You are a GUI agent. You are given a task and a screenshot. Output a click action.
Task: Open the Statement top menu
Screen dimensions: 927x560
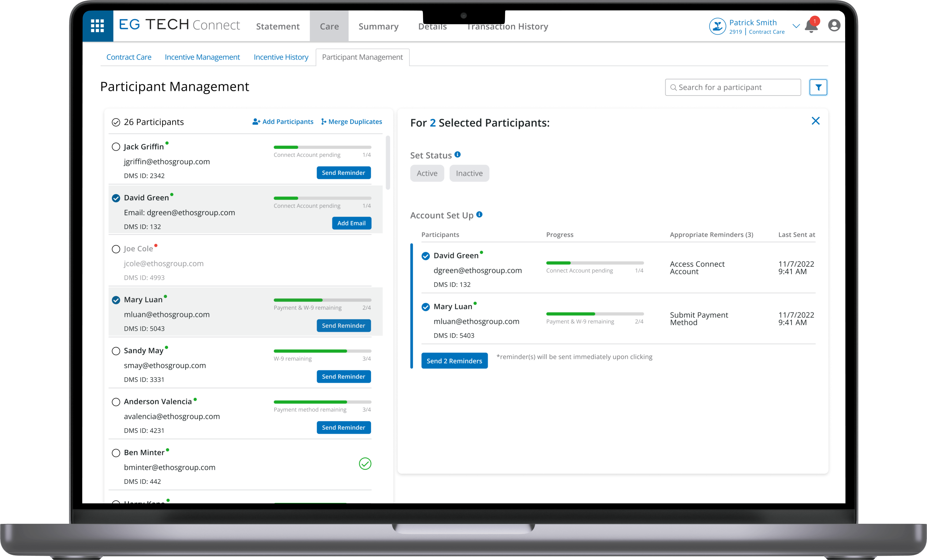[x=278, y=26]
